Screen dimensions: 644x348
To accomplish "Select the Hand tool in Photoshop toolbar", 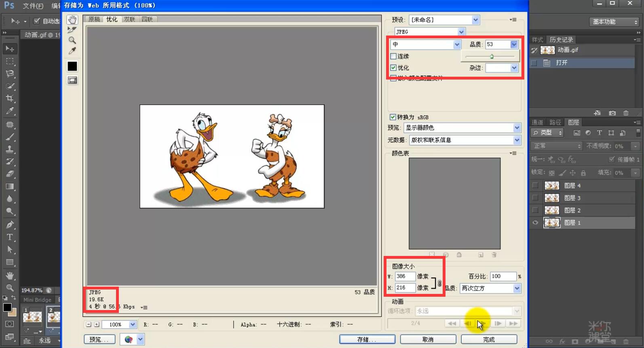I will click(10, 275).
